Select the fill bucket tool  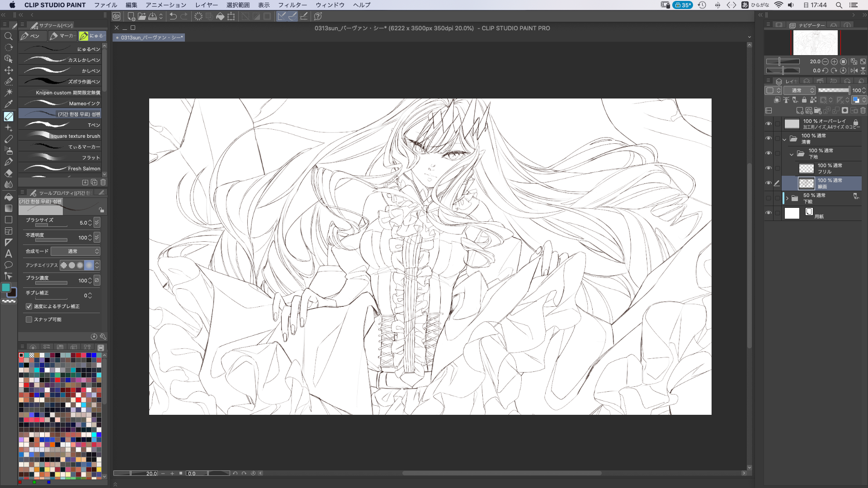(8, 197)
